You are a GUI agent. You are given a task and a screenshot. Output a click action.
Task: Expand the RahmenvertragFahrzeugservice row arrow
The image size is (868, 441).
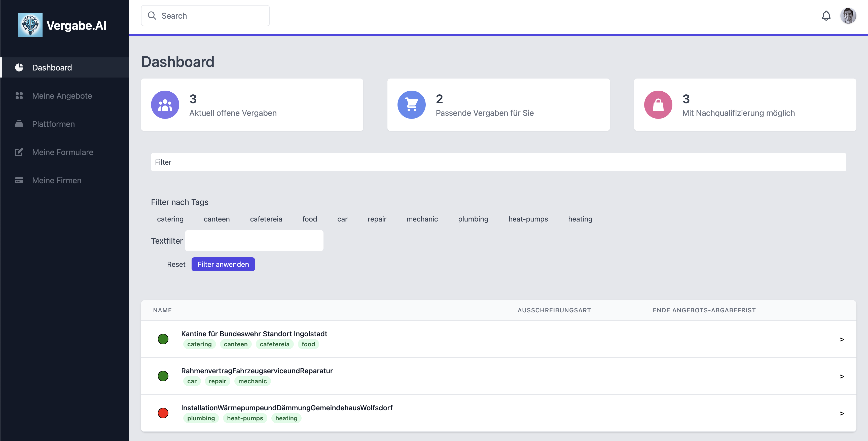pos(842,376)
